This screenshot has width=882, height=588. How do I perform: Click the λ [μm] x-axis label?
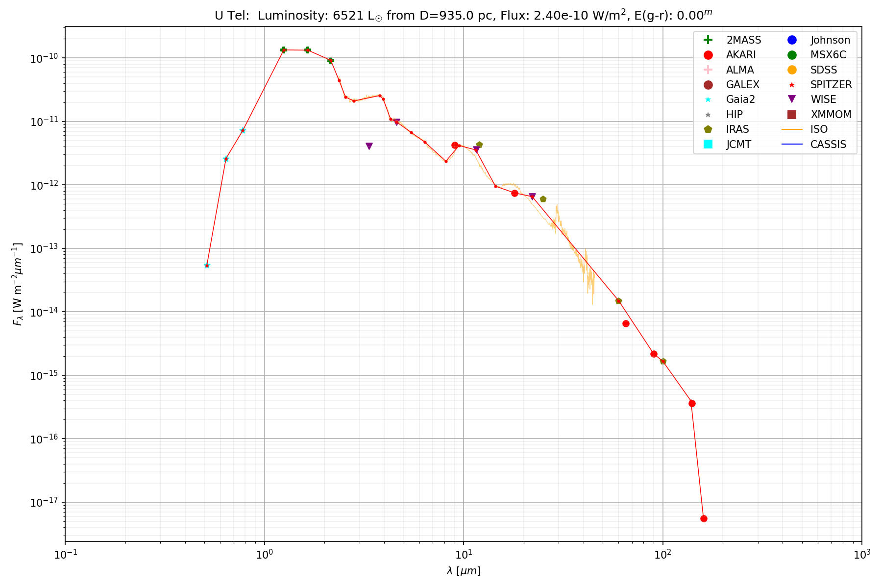463,571
